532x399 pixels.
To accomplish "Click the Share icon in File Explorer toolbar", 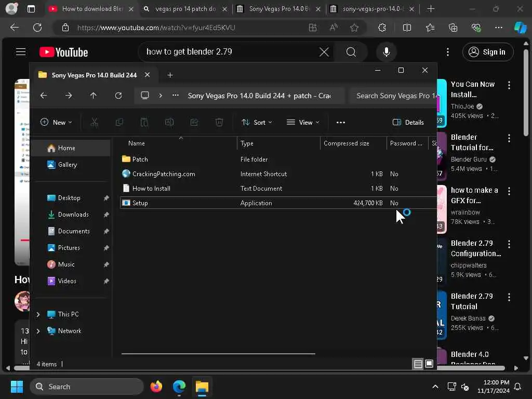I will click(194, 122).
